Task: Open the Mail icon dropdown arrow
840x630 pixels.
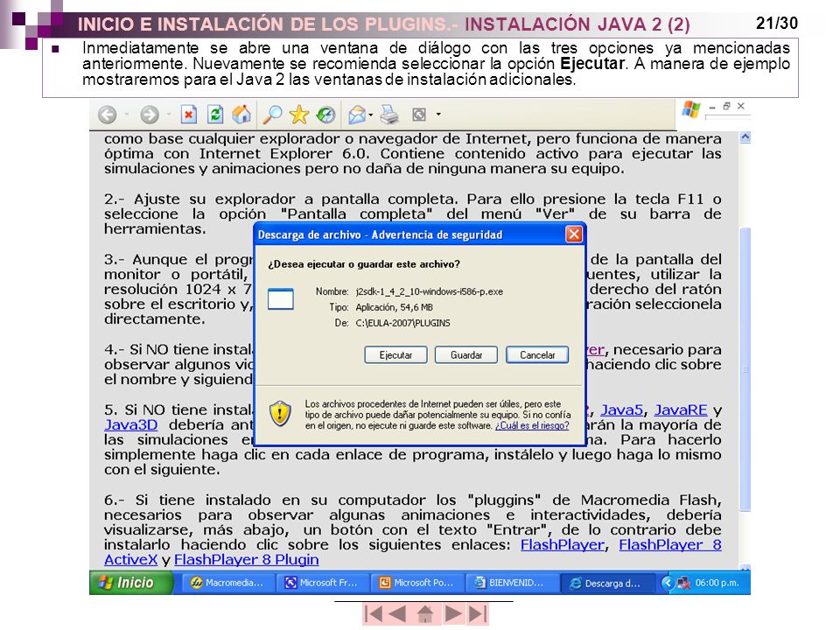Action: pyautogui.click(x=371, y=115)
